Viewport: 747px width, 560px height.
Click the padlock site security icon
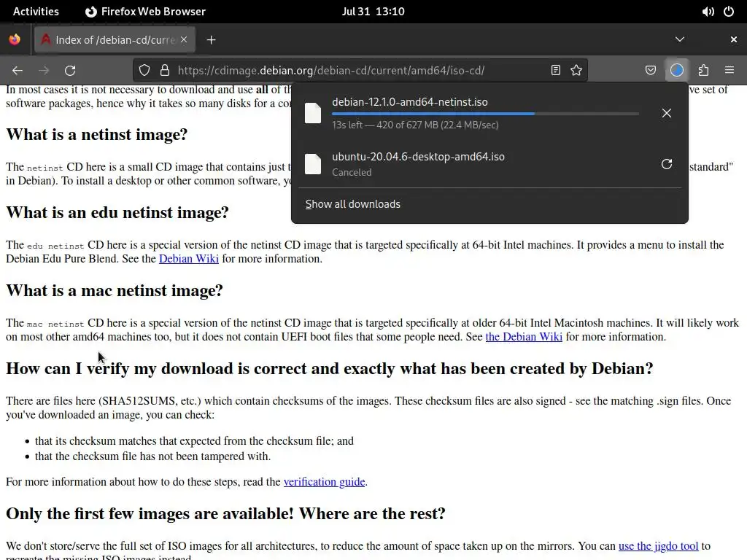[x=165, y=71]
